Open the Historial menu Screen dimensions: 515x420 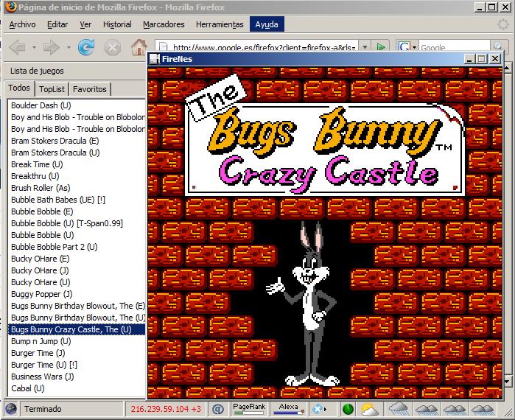[117, 24]
